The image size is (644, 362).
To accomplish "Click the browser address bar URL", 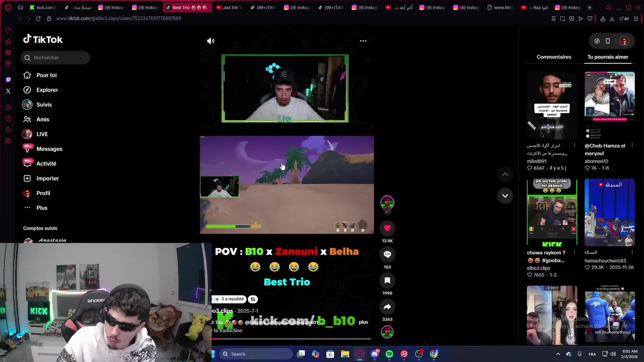I will (x=119, y=19).
